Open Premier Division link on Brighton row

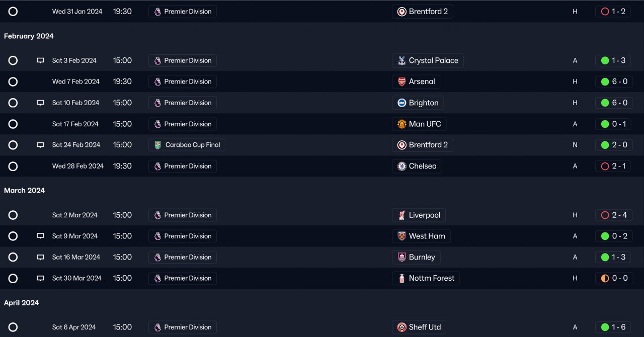[x=188, y=103]
